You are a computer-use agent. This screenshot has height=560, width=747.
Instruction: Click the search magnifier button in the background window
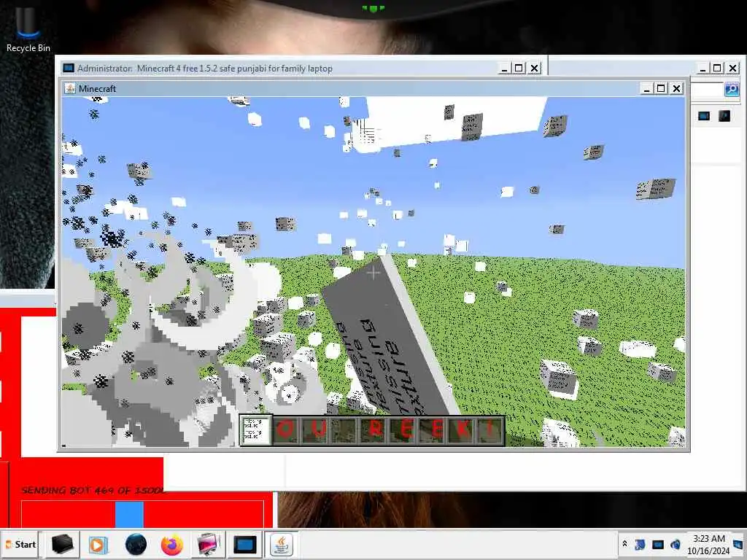[x=732, y=89]
